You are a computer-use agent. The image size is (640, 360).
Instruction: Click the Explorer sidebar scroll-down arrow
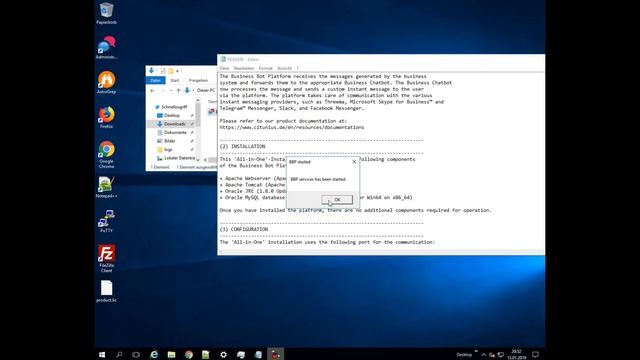pos(198,160)
